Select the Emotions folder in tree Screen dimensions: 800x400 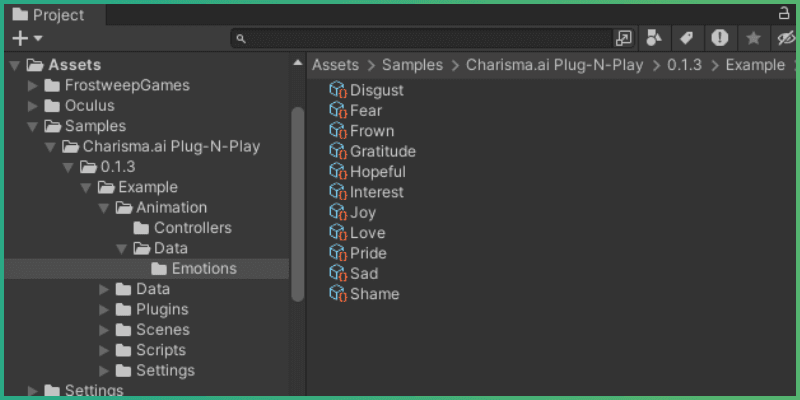[204, 268]
